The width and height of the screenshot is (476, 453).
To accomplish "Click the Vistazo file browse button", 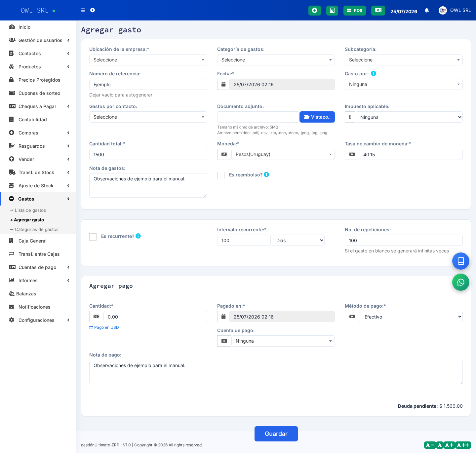I will pos(317,117).
